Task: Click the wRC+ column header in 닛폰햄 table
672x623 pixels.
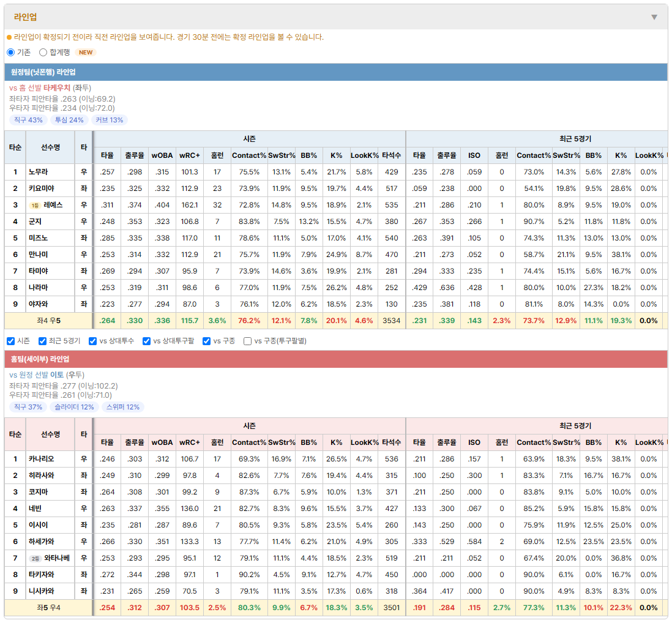Action: [190, 155]
